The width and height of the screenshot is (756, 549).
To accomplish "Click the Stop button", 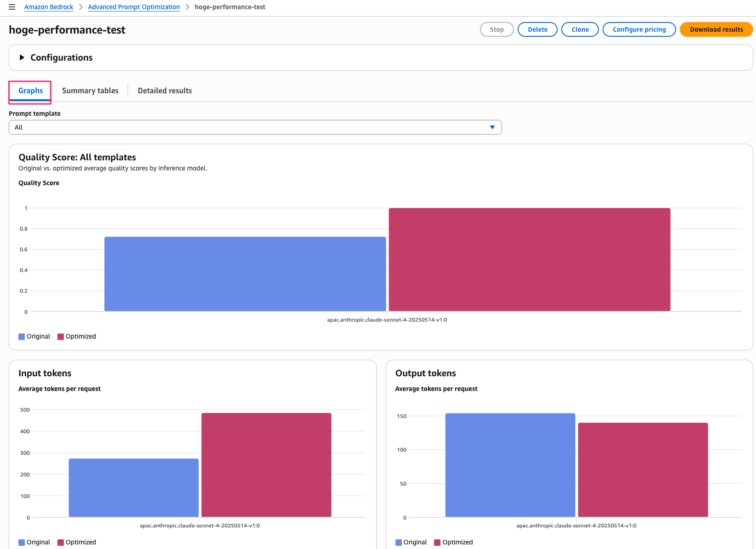I will point(497,29).
